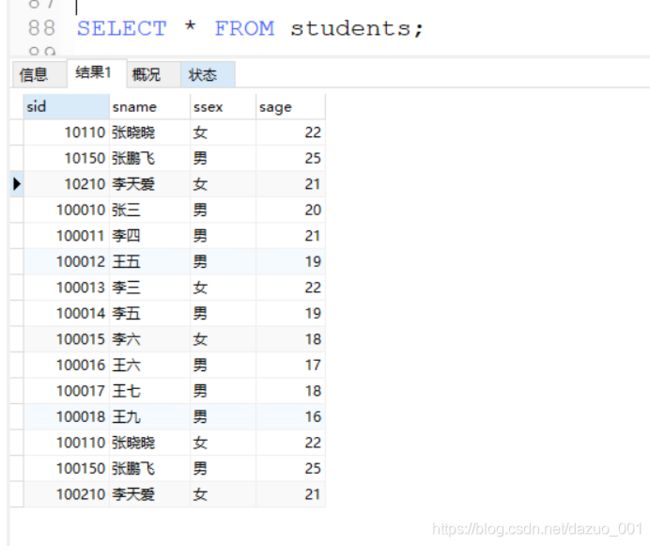Screen dimensions: 650x546
Task: Select the cell with sid 100210
Action: [66, 494]
